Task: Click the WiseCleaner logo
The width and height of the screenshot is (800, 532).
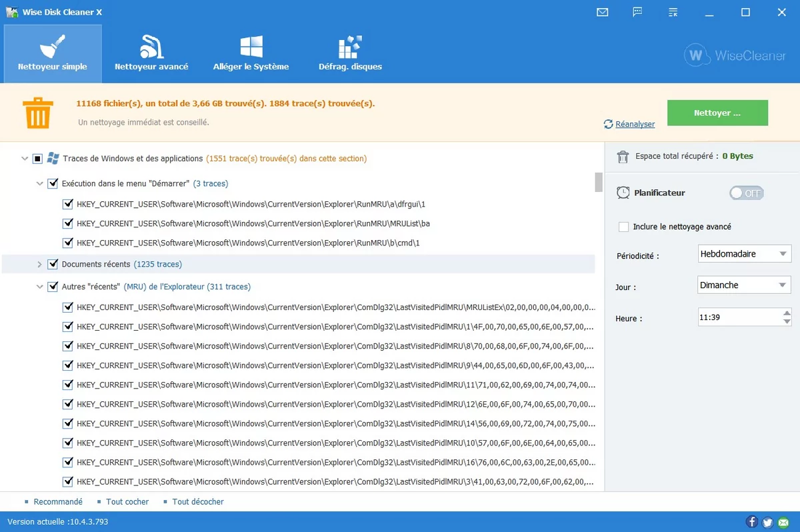Action: 735,56
